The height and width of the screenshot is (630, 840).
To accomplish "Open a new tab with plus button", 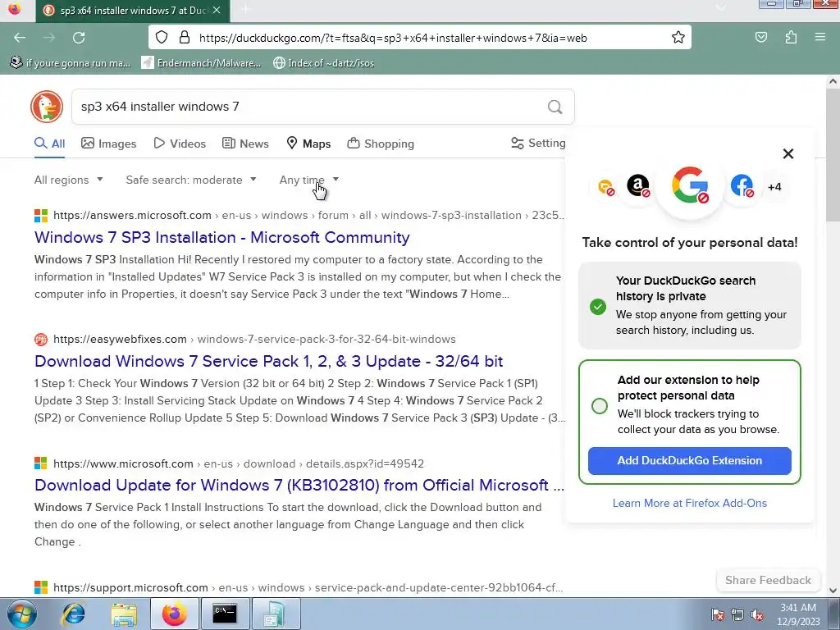I will click(x=245, y=10).
